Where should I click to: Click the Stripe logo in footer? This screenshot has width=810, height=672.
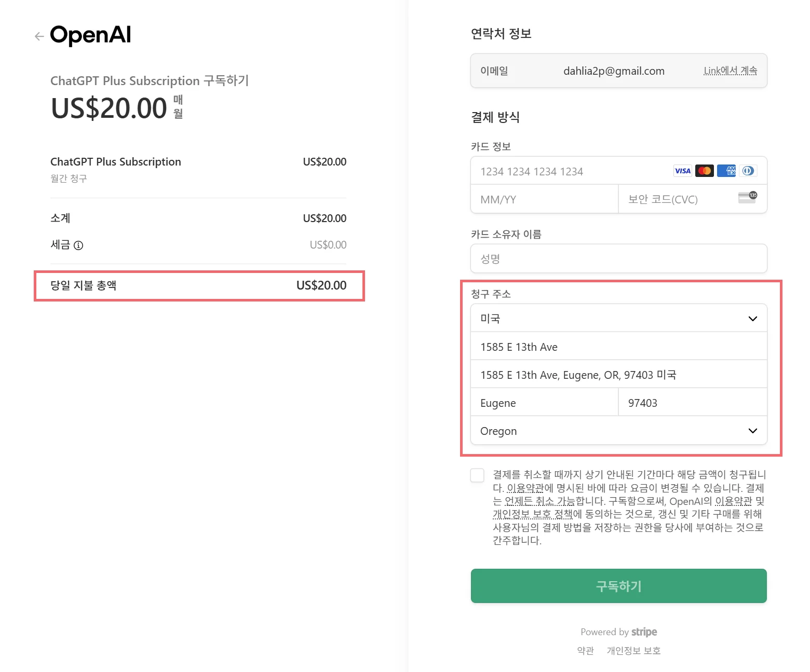click(x=644, y=632)
